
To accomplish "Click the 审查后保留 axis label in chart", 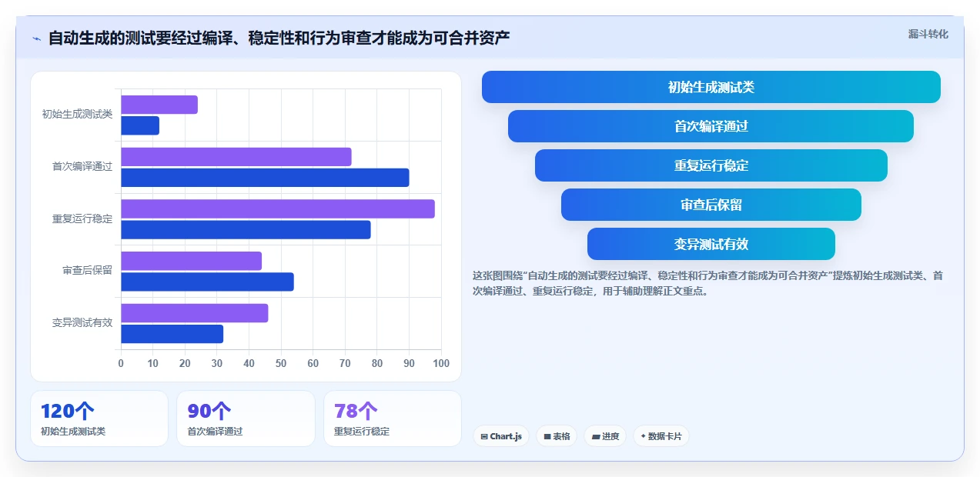I will point(87,271).
